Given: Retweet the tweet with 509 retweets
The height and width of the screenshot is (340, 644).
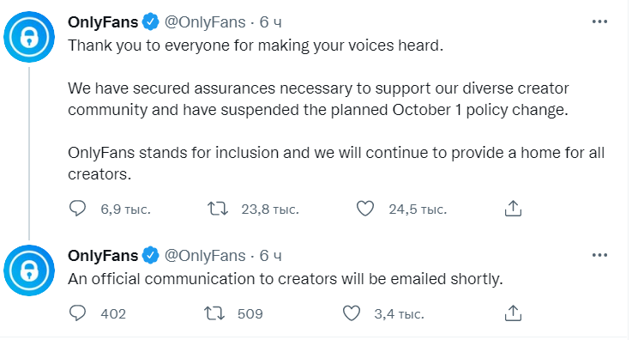Looking at the screenshot, I should [x=214, y=313].
